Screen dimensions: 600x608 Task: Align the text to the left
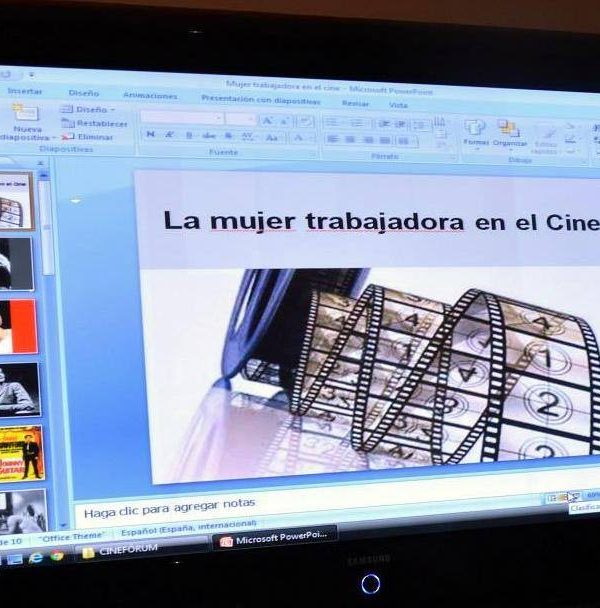tap(332, 139)
